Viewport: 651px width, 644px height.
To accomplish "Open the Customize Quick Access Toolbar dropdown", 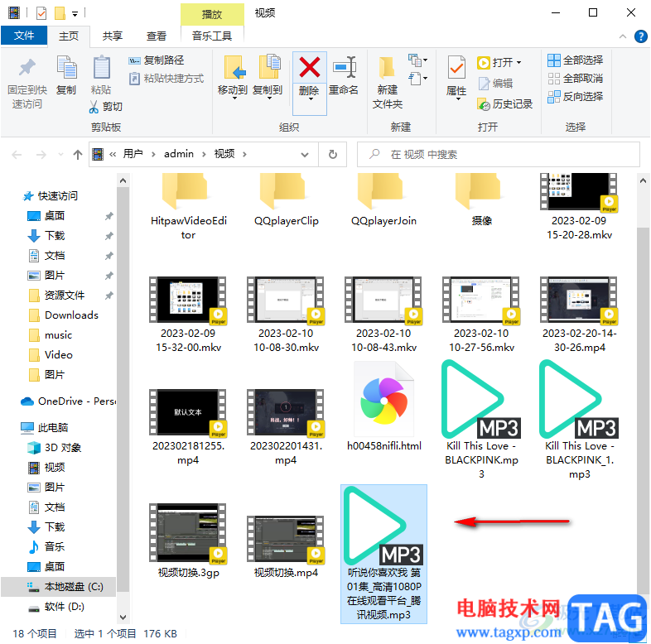I will [x=75, y=14].
